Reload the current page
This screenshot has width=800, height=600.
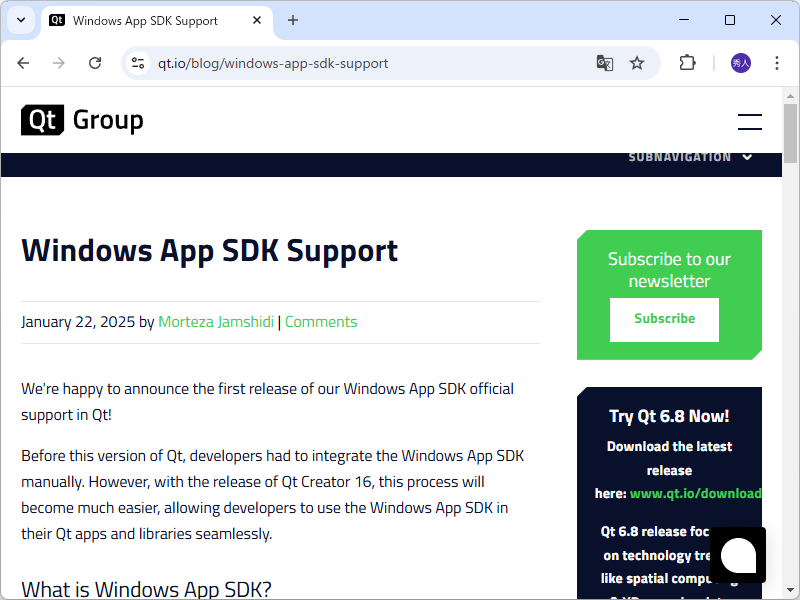click(x=95, y=63)
